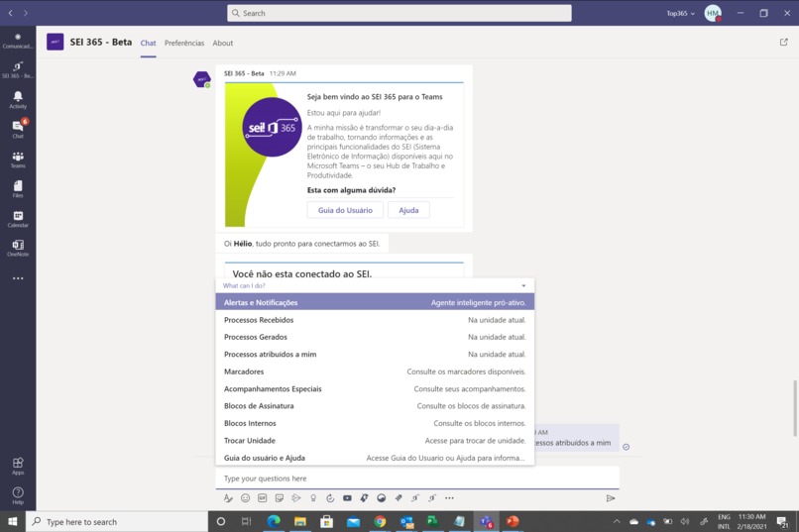Open Calendar in the Teams sidebar
The height and width of the screenshot is (532, 799).
click(18, 219)
